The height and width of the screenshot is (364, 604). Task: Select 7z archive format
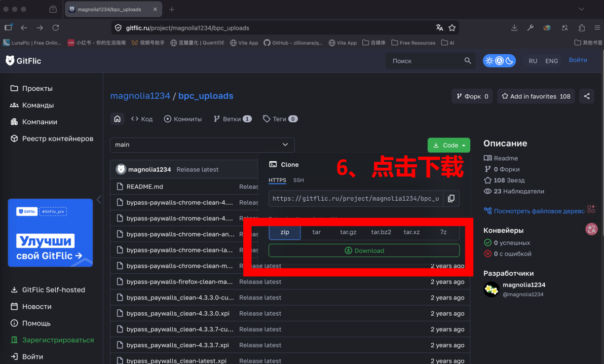(443, 232)
